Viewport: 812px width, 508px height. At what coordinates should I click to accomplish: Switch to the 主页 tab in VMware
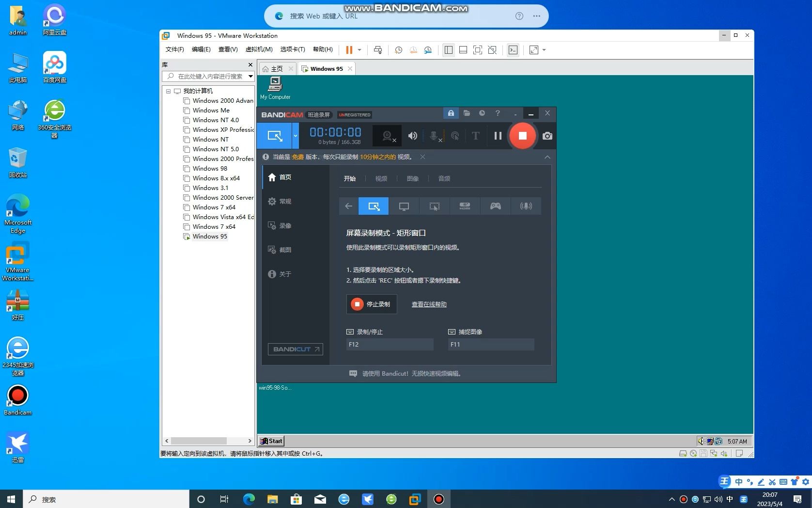click(277, 69)
